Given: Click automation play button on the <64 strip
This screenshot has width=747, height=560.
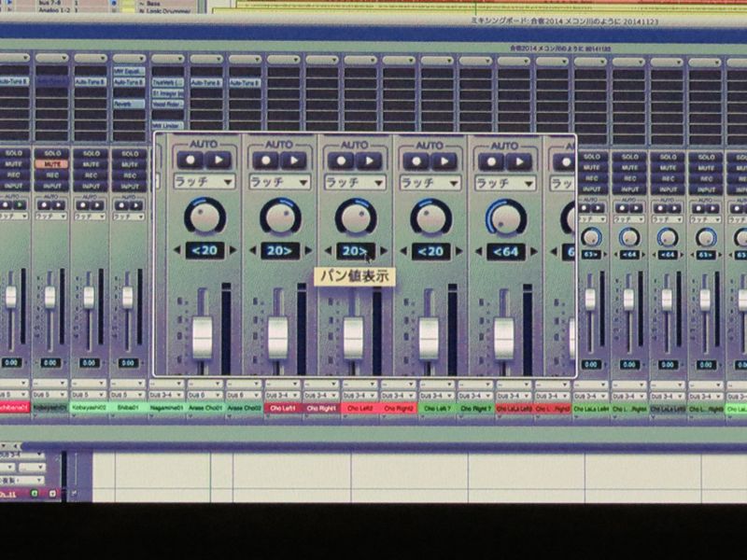Looking at the screenshot, I should [519, 162].
